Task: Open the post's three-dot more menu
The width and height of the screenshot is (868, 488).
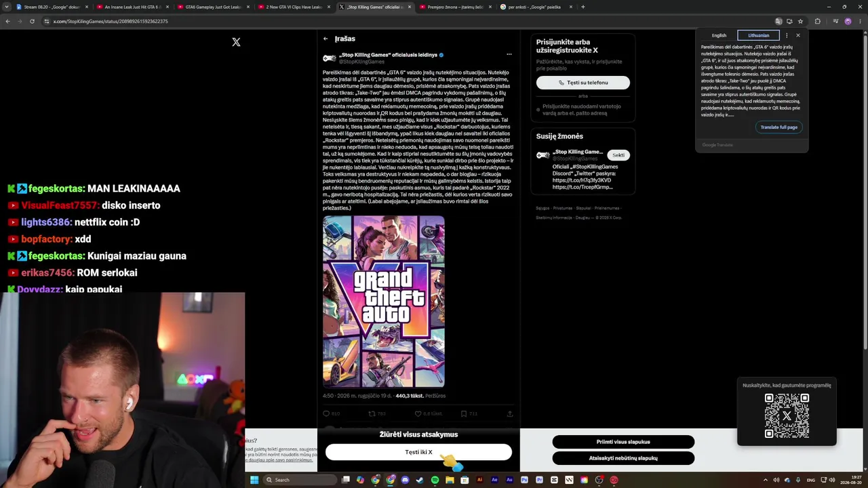Action: click(509, 54)
